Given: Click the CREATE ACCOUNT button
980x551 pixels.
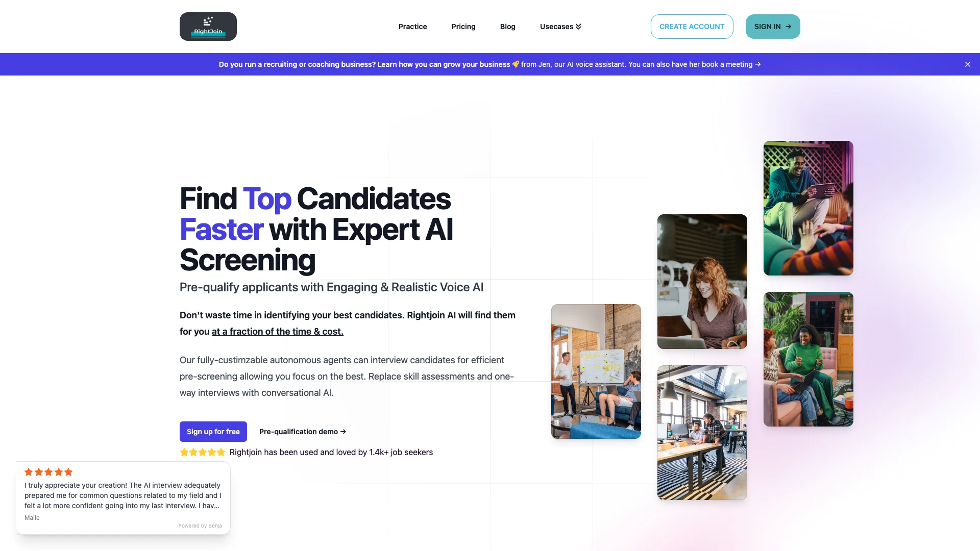Looking at the screenshot, I should coord(692,26).
